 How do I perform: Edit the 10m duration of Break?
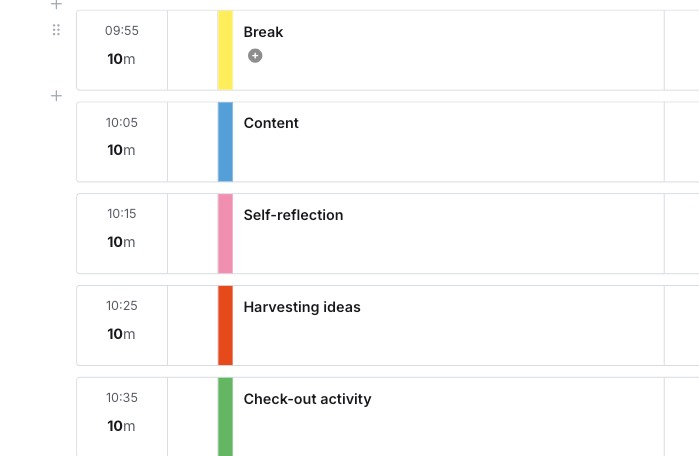pyautogui.click(x=122, y=59)
